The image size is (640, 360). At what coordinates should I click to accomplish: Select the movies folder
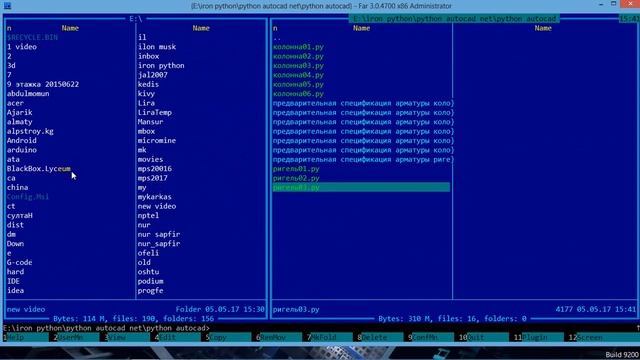150,160
